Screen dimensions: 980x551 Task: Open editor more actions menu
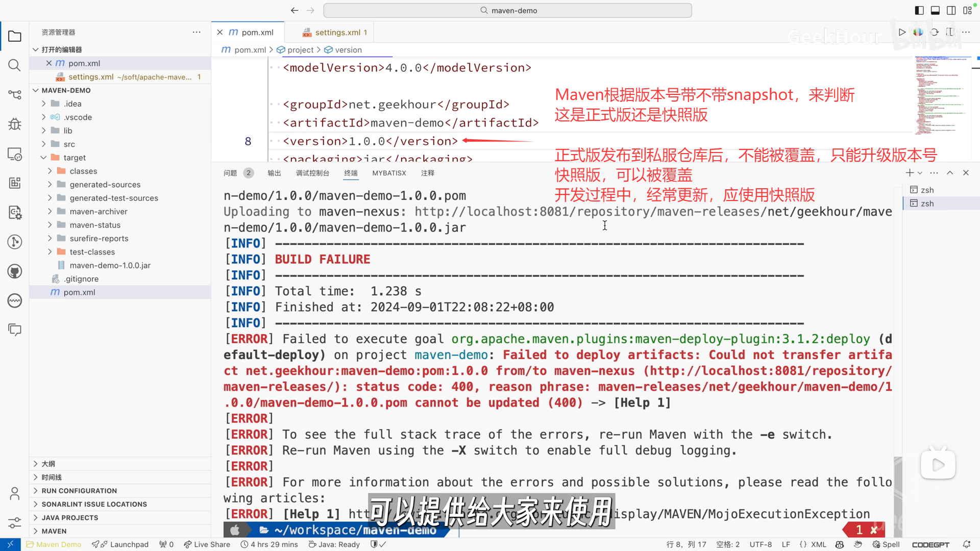tap(966, 32)
